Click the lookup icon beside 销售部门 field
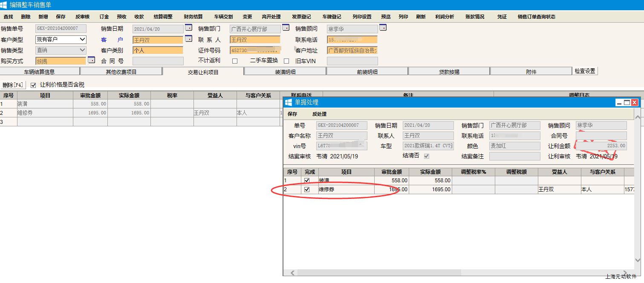The width and height of the screenshot is (644, 283). (x=286, y=28)
